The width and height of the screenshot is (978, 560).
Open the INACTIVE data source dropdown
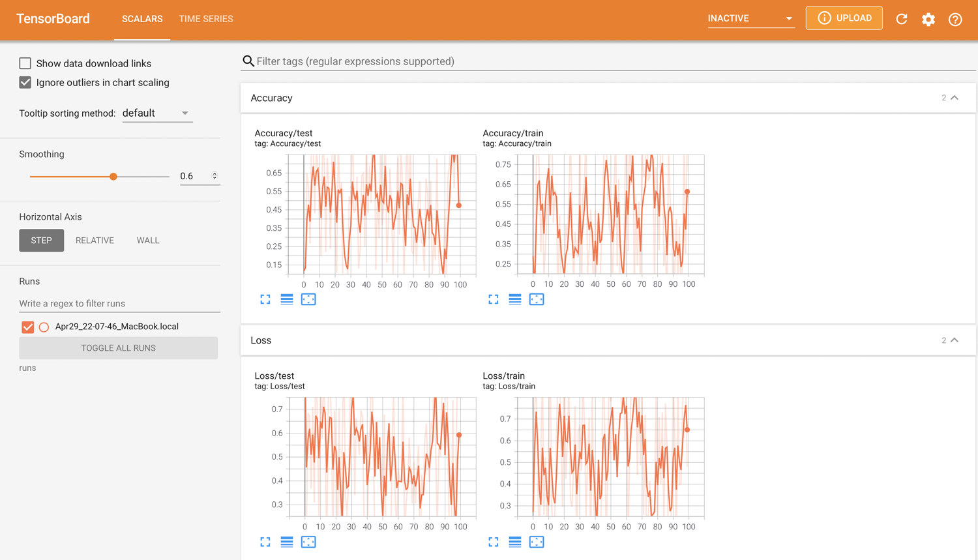[750, 18]
